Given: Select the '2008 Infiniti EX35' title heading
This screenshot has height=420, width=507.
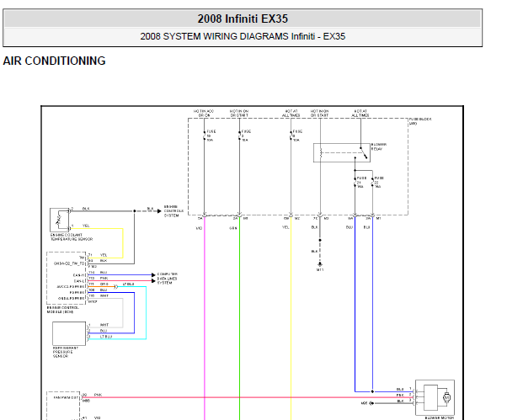Looking at the screenshot, I should coord(243,19).
